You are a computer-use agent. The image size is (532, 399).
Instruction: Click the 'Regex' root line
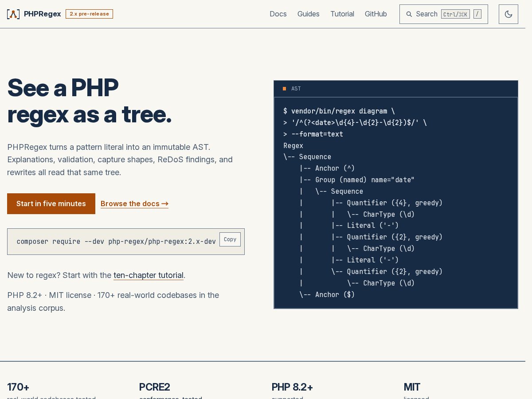click(293, 145)
